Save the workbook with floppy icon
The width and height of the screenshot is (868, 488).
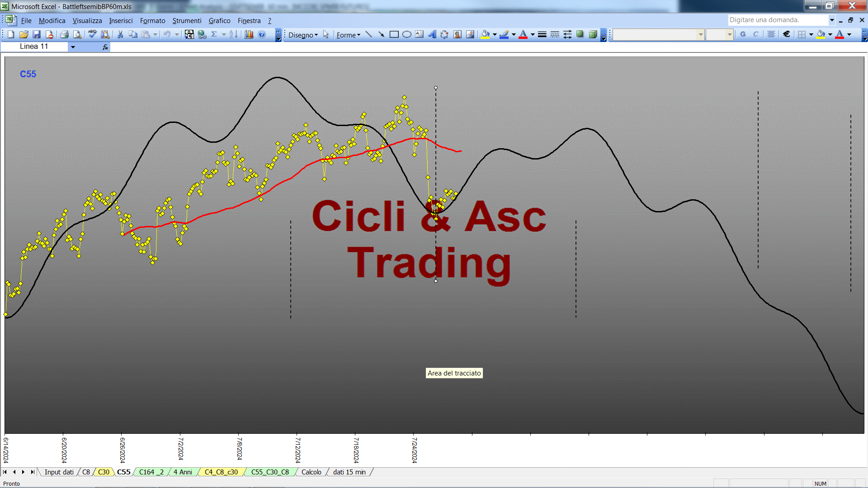[x=37, y=34]
